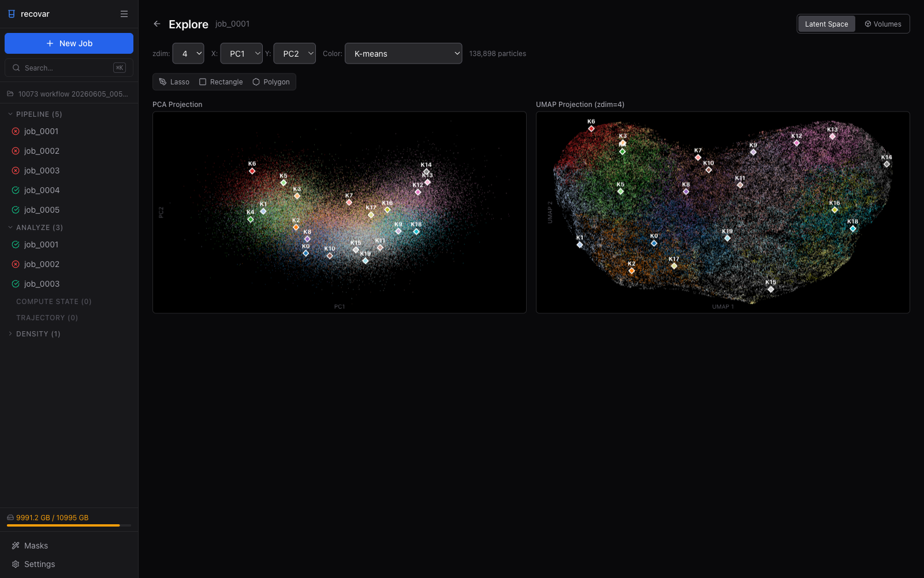Click the 138,898 particles count
The image size is (924, 578).
click(498, 54)
